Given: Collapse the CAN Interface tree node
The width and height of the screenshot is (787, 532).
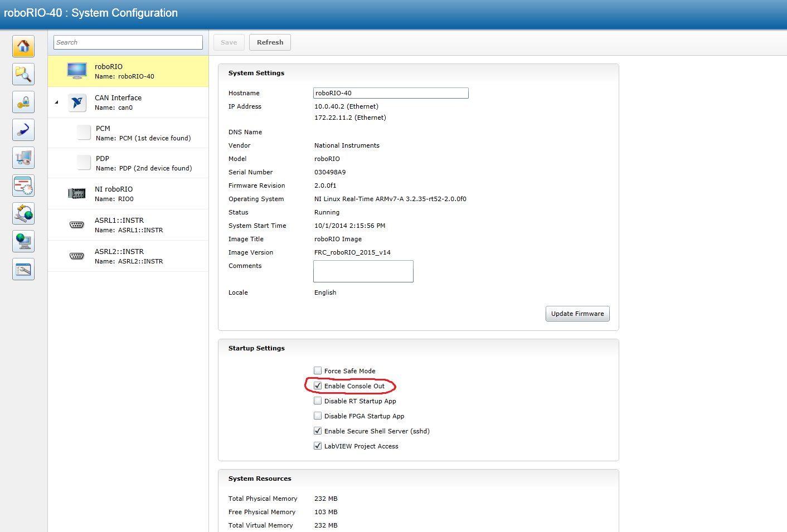Looking at the screenshot, I should pyautogui.click(x=56, y=102).
